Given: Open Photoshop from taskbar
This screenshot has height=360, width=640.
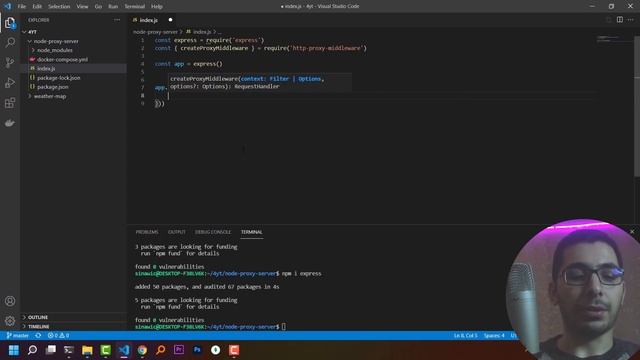Looking at the screenshot, I should point(197,350).
